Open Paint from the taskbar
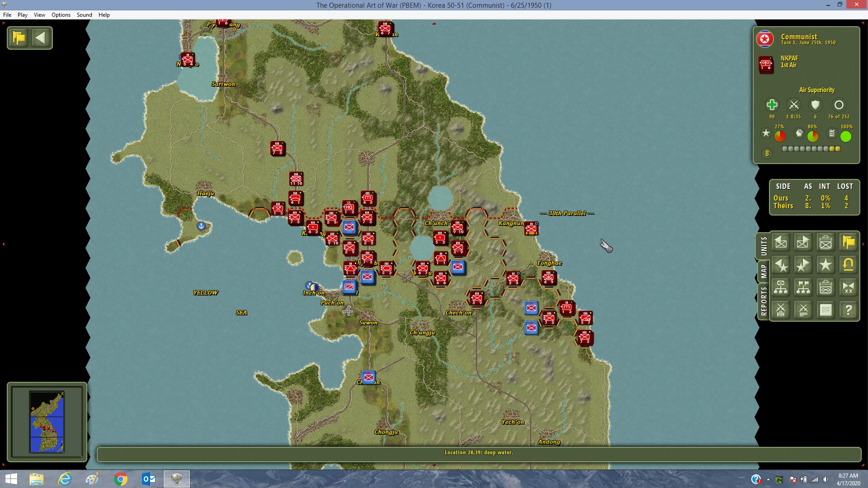 pos(93,479)
